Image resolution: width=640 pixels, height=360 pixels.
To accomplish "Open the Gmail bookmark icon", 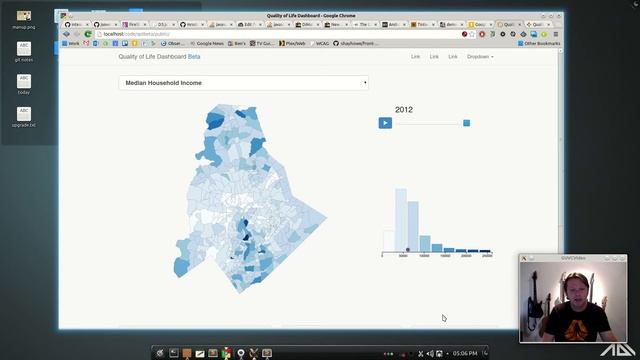I will coord(86,43).
